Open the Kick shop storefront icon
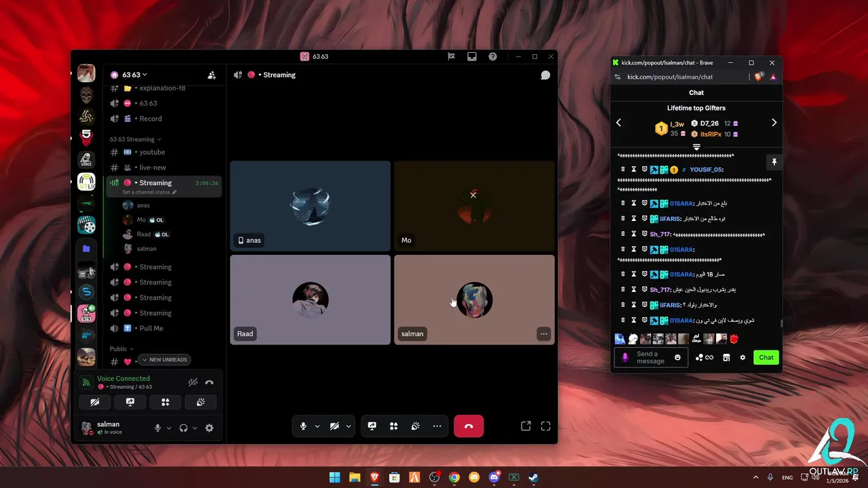 pos(726,357)
